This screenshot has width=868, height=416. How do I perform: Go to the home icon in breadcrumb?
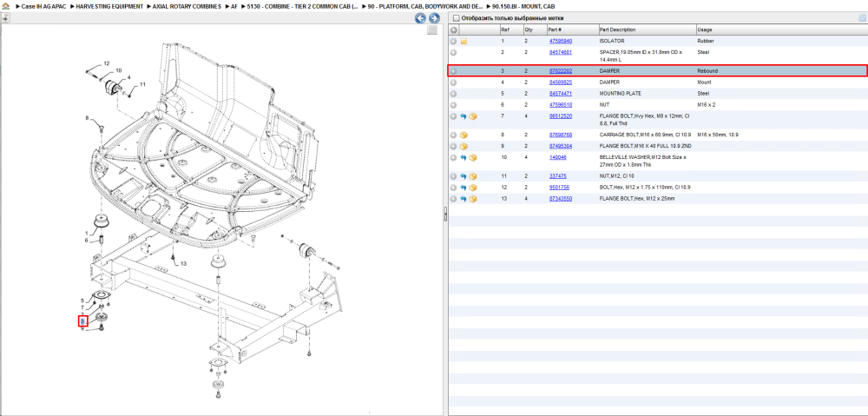tap(5, 6)
